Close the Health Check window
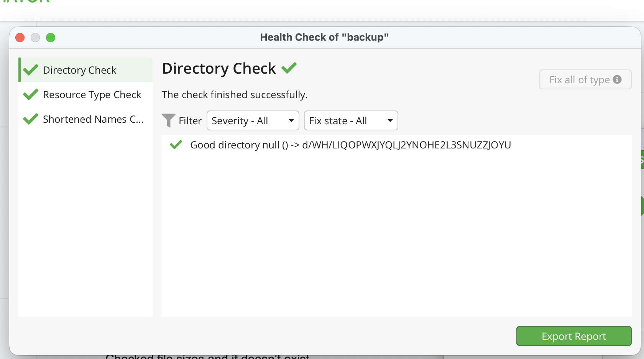 click(20, 38)
